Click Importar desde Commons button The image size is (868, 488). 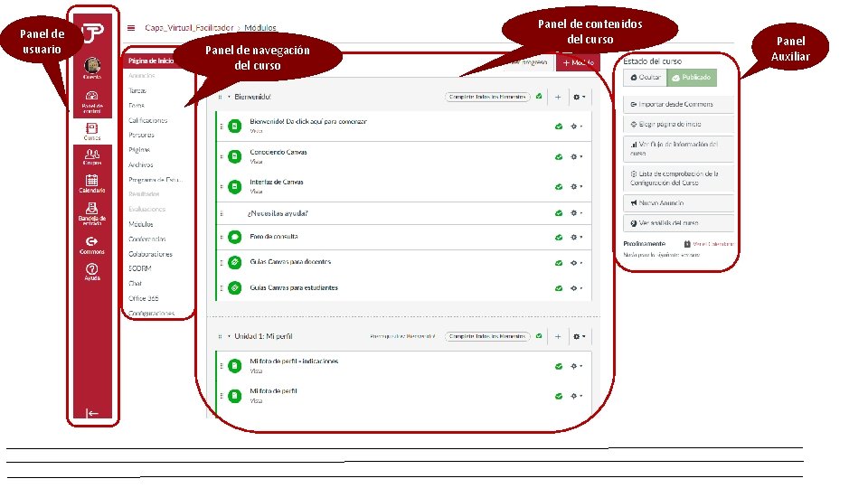coord(679,104)
